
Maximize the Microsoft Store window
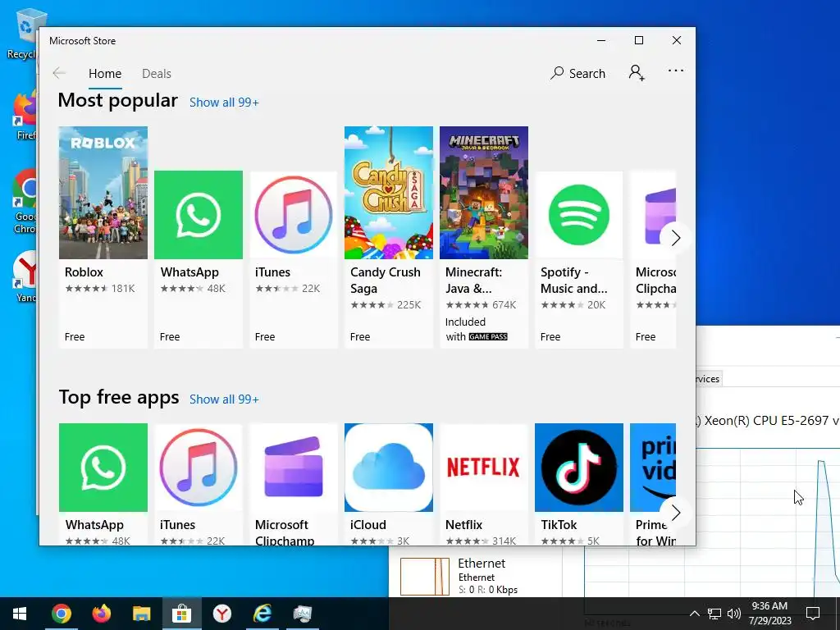[638, 41]
